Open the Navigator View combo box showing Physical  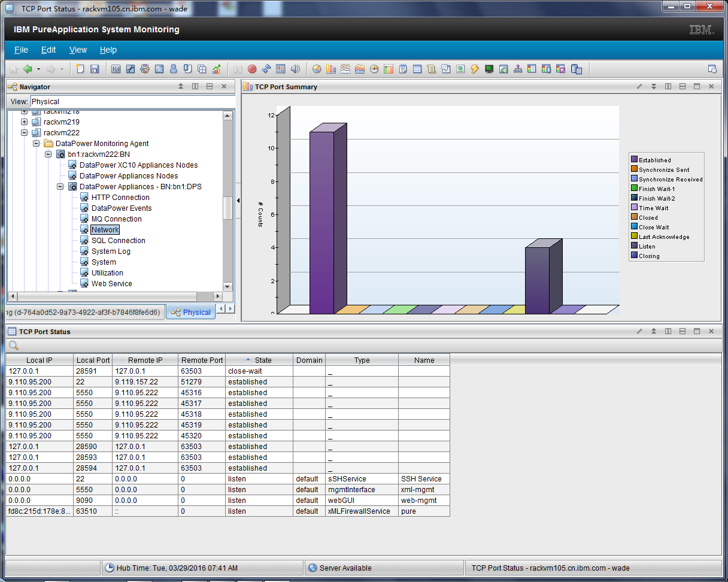[x=132, y=101]
